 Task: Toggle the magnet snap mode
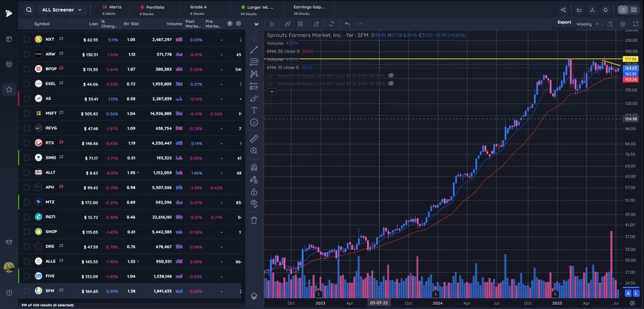254,167
